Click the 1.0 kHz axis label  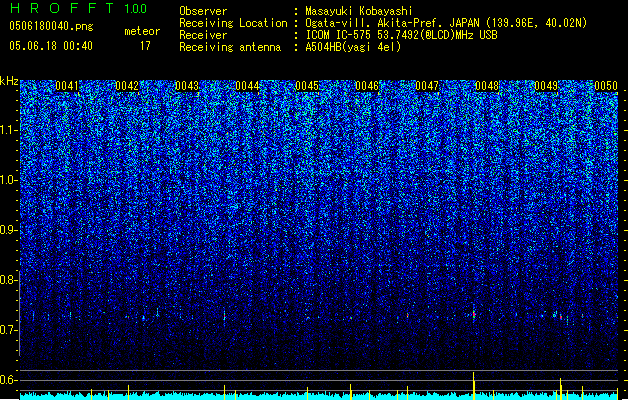[x=8, y=180]
